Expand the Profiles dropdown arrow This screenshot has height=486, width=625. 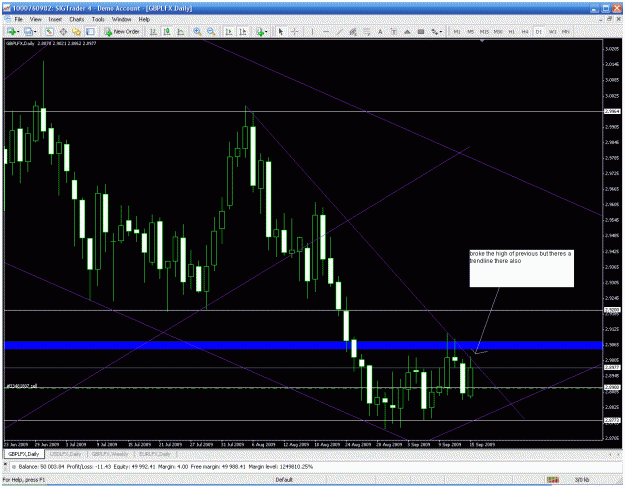[35, 32]
